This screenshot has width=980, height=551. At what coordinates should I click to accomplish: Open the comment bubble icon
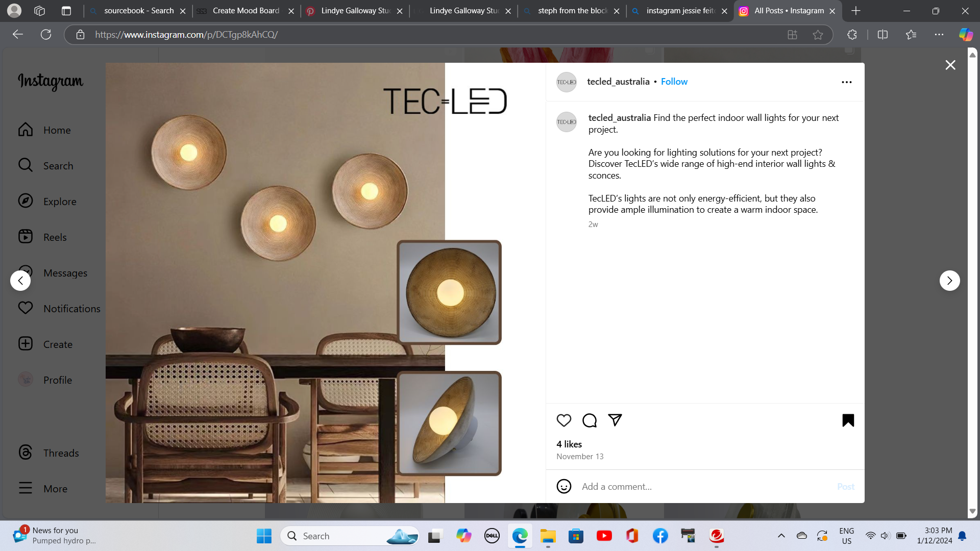pos(590,420)
